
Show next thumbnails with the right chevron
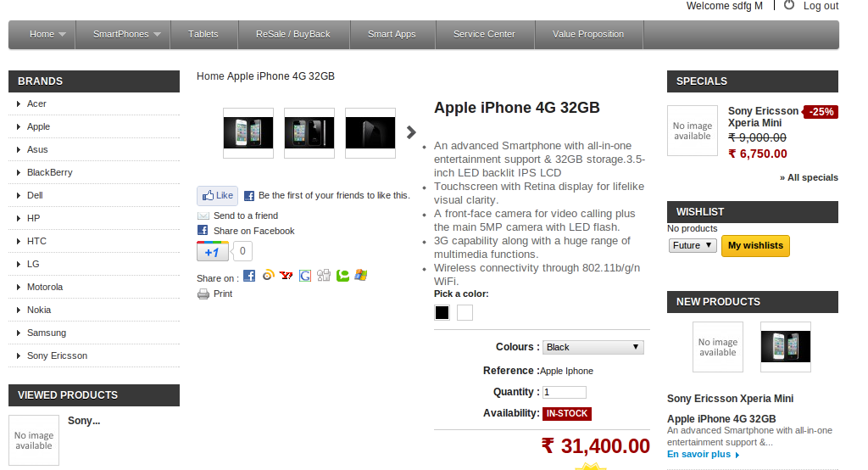point(411,132)
